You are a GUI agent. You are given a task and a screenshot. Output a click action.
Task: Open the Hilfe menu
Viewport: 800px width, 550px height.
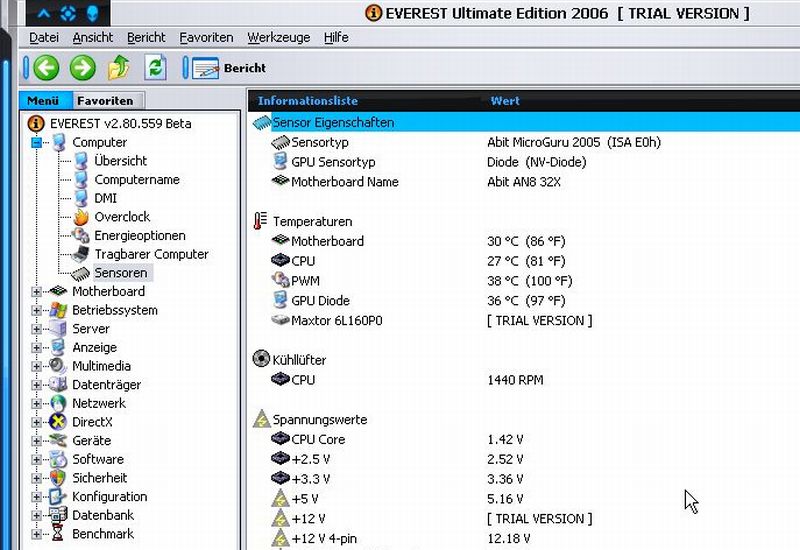(x=336, y=37)
